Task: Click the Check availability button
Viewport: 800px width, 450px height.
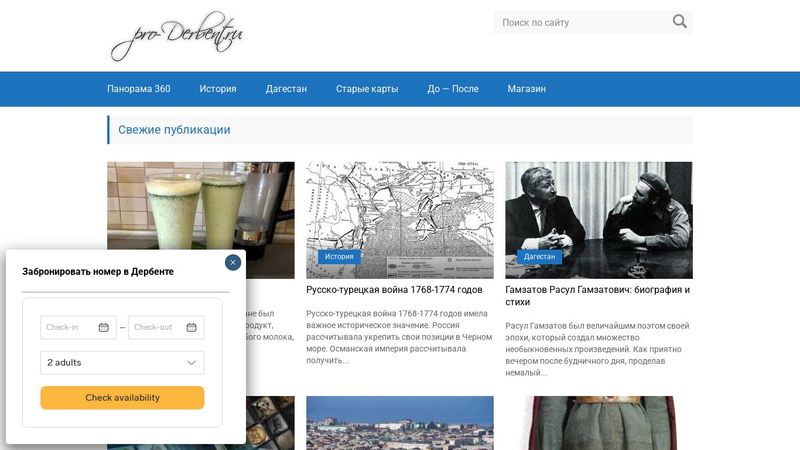Action: (x=122, y=397)
